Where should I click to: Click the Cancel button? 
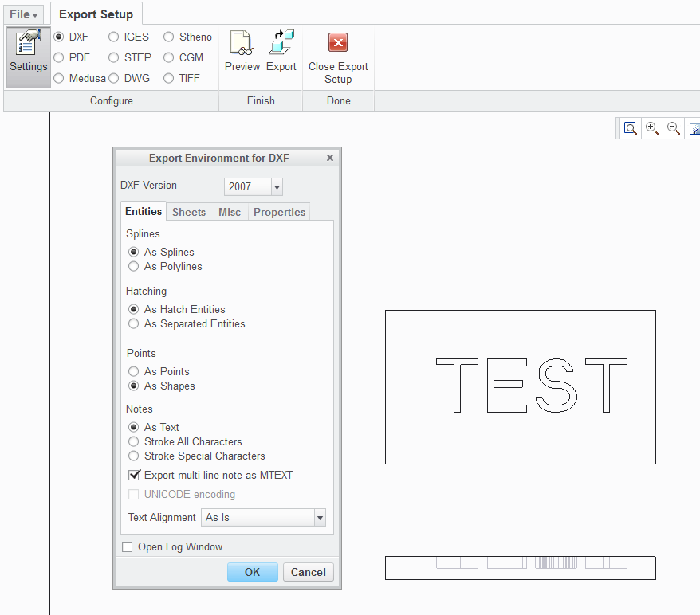click(x=309, y=572)
